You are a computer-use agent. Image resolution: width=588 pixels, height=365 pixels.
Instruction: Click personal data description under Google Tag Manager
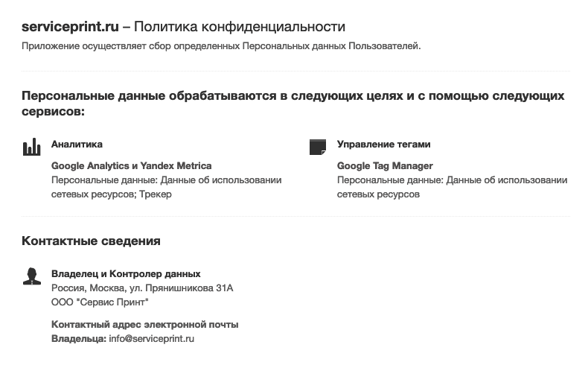point(452,187)
